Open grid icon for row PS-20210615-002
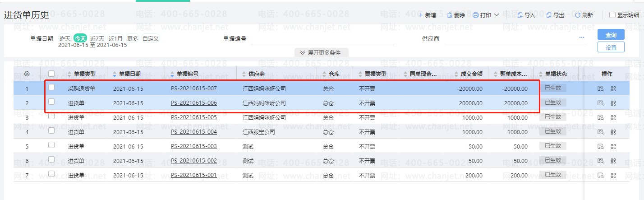This screenshot has width=644, height=200. point(613,161)
